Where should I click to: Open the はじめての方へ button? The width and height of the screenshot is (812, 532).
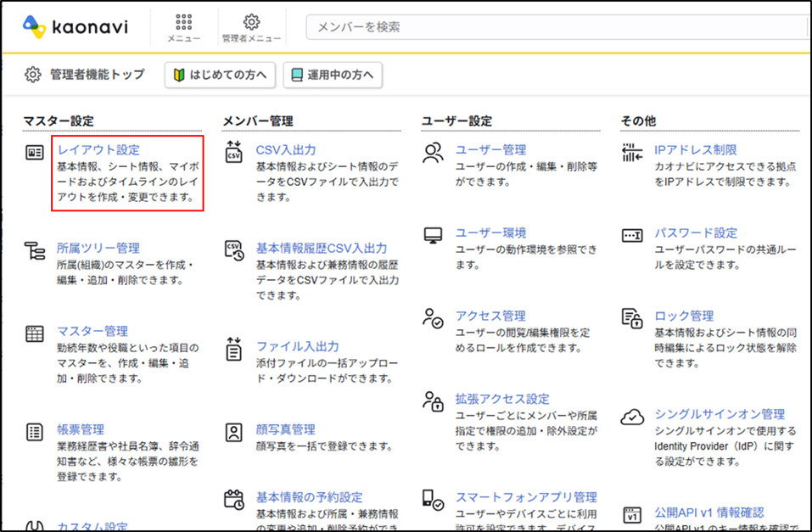coord(220,76)
